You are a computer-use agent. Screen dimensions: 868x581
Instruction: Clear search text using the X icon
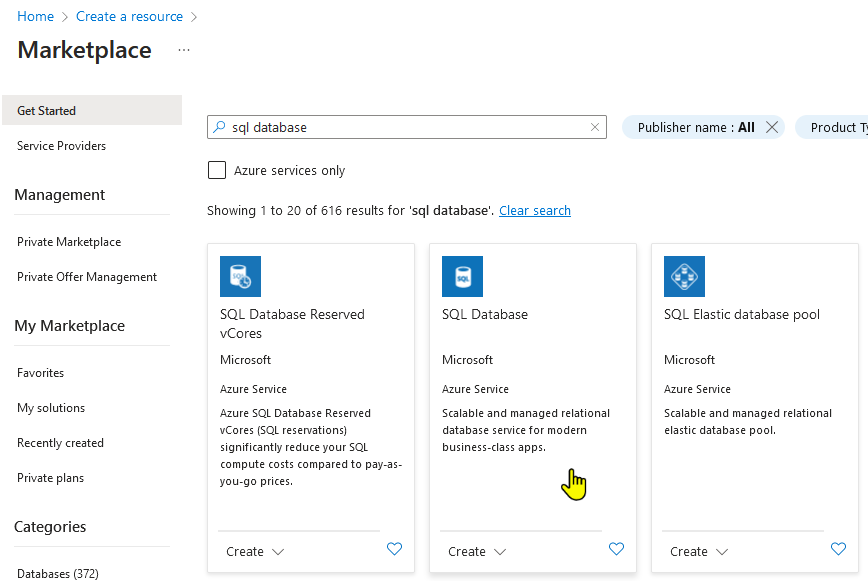coord(595,127)
